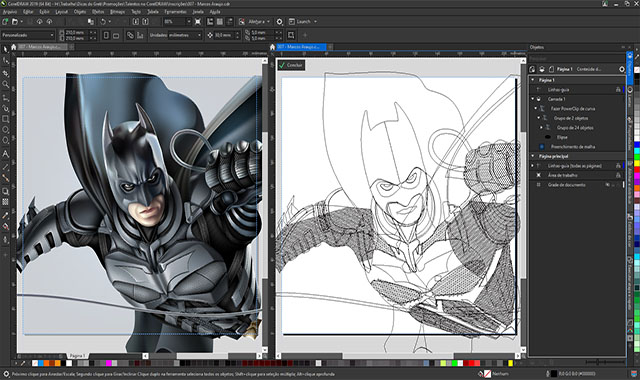Collapse the Camada 1 layer
This screenshot has height=380, width=640.
[533, 99]
